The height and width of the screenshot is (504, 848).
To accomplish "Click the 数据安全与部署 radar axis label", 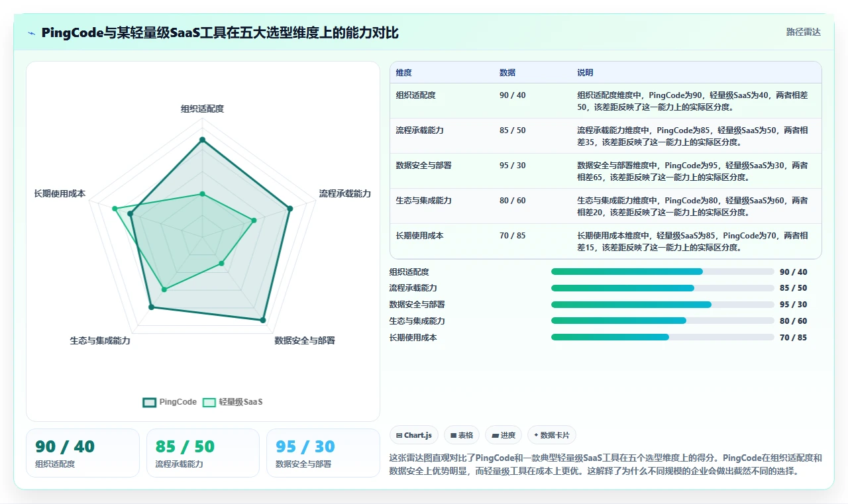I will [305, 340].
